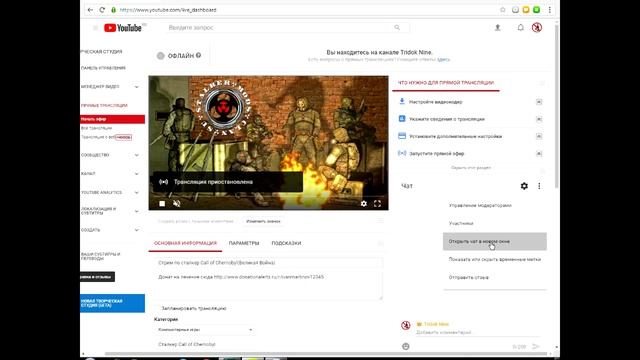Click the Скрыть этот раздел link

tap(471, 168)
